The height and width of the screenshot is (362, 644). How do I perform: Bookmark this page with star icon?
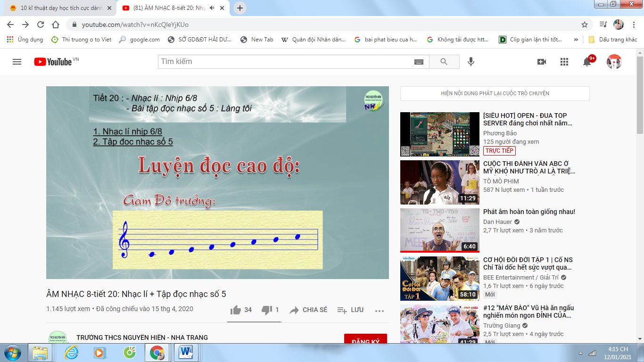click(x=585, y=25)
